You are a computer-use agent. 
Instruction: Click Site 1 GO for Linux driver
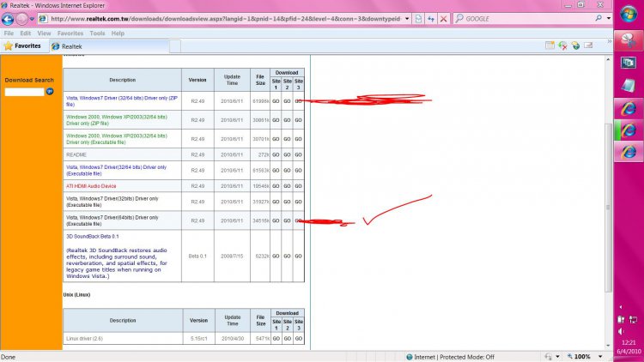tap(276, 339)
